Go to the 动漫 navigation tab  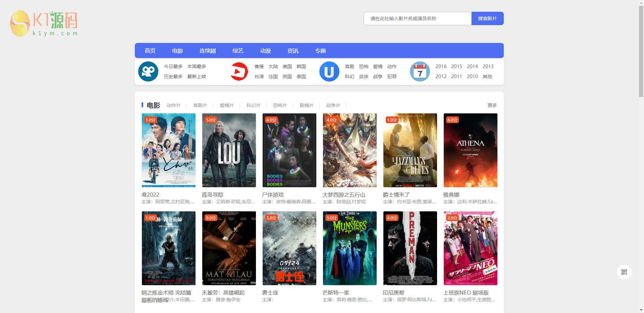pyautogui.click(x=265, y=51)
